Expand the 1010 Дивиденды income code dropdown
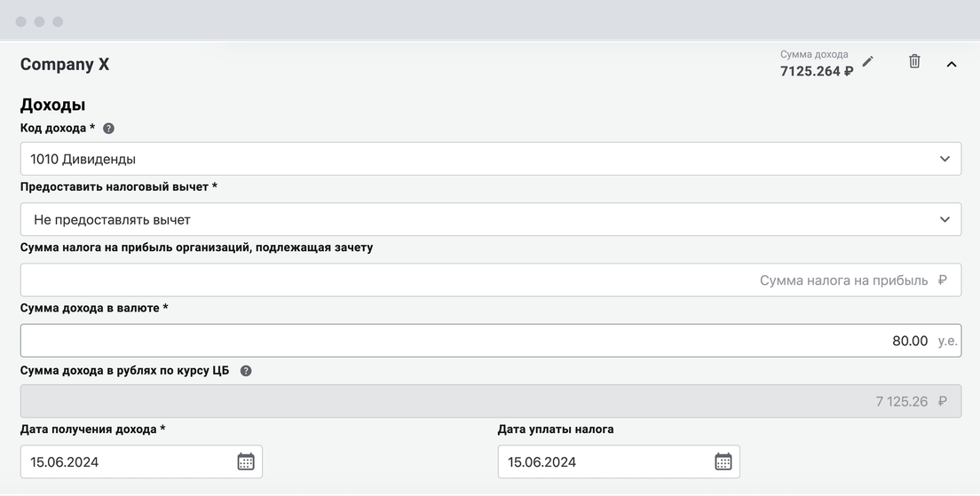The image size is (980, 496). 491,159
